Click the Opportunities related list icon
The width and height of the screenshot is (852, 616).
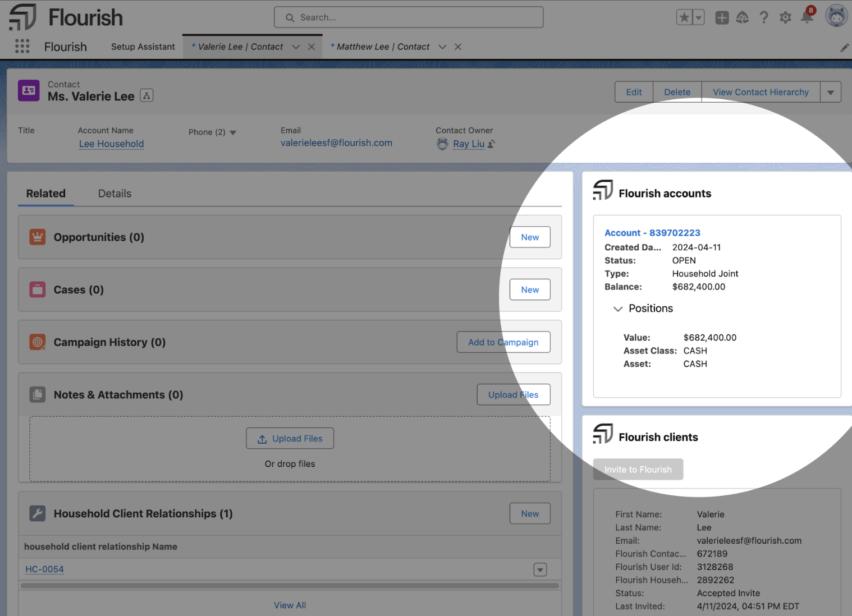pos(37,237)
